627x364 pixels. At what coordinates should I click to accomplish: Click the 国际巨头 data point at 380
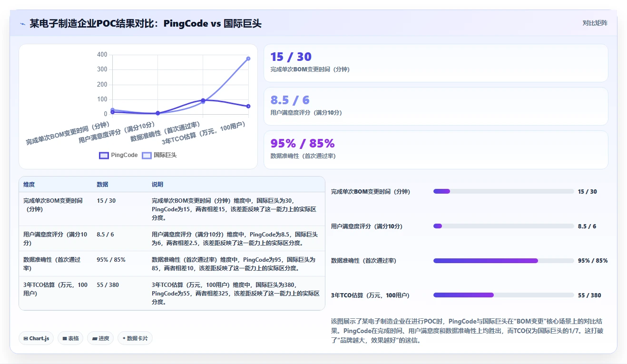(x=248, y=59)
